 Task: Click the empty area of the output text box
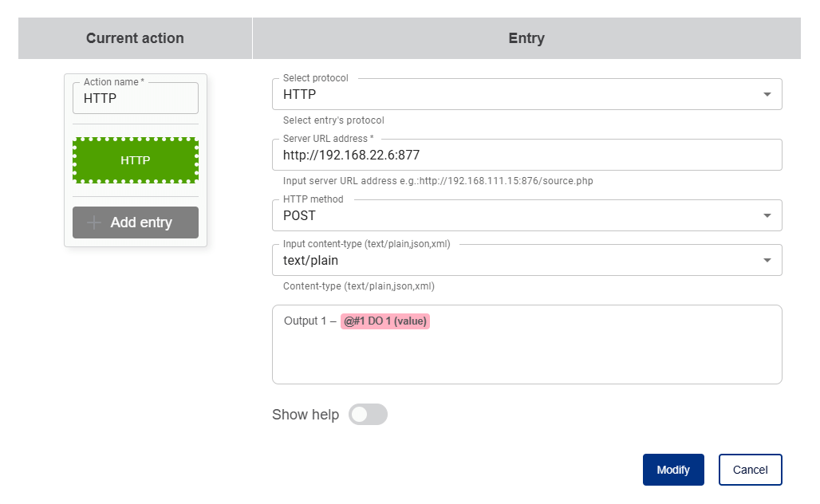point(526,359)
